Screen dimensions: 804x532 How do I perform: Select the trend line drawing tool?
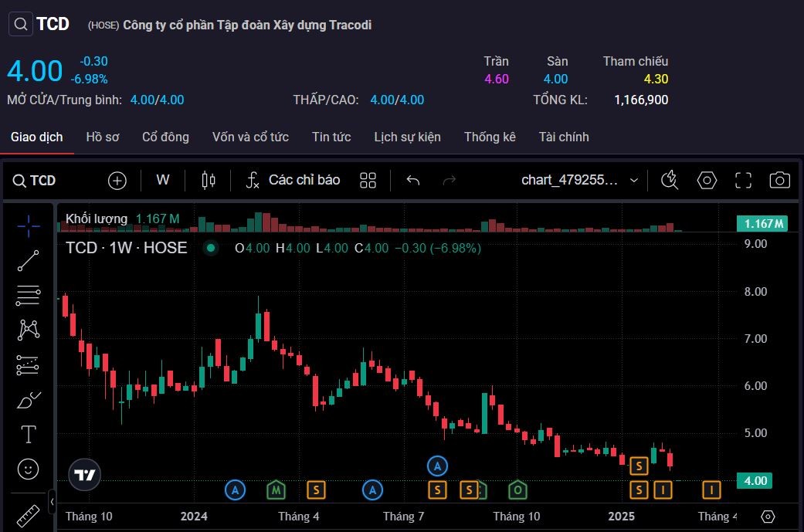click(29, 261)
